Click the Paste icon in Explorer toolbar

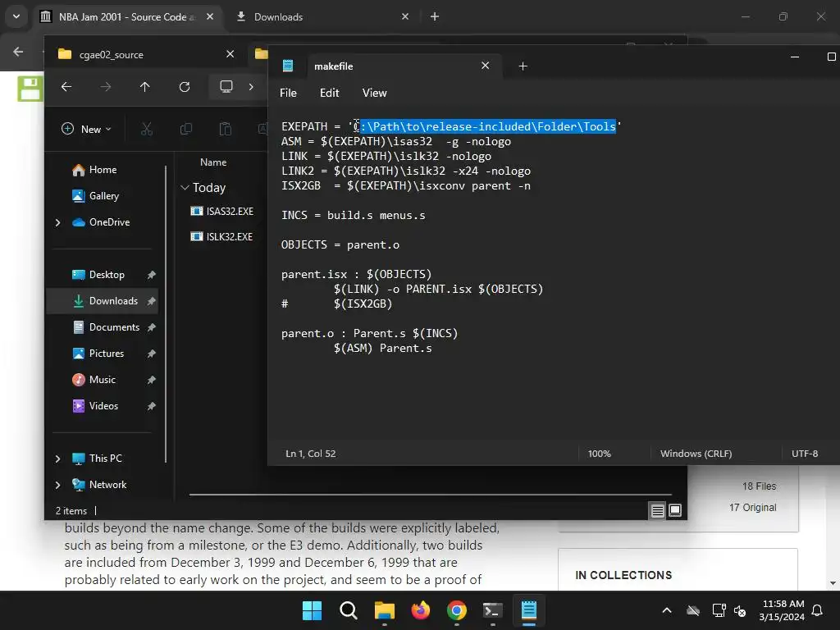coord(226,129)
